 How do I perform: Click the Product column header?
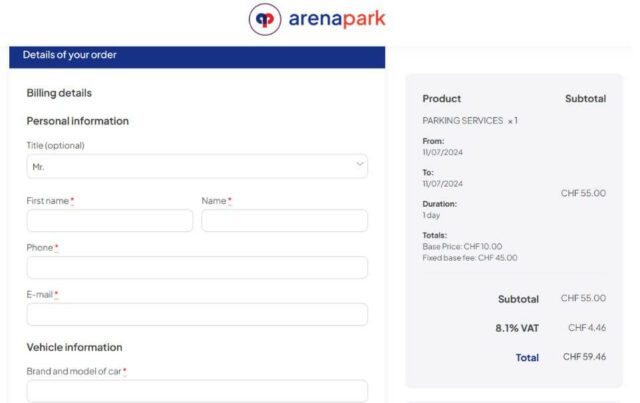(442, 99)
